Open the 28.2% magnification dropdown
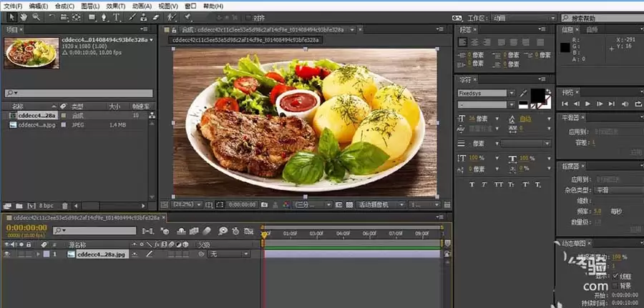The width and height of the screenshot is (644, 308). [187, 204]
